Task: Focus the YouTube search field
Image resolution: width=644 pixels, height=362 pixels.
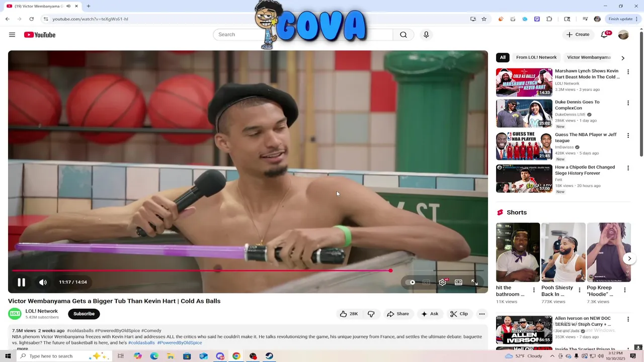Action: coord(303,35)
